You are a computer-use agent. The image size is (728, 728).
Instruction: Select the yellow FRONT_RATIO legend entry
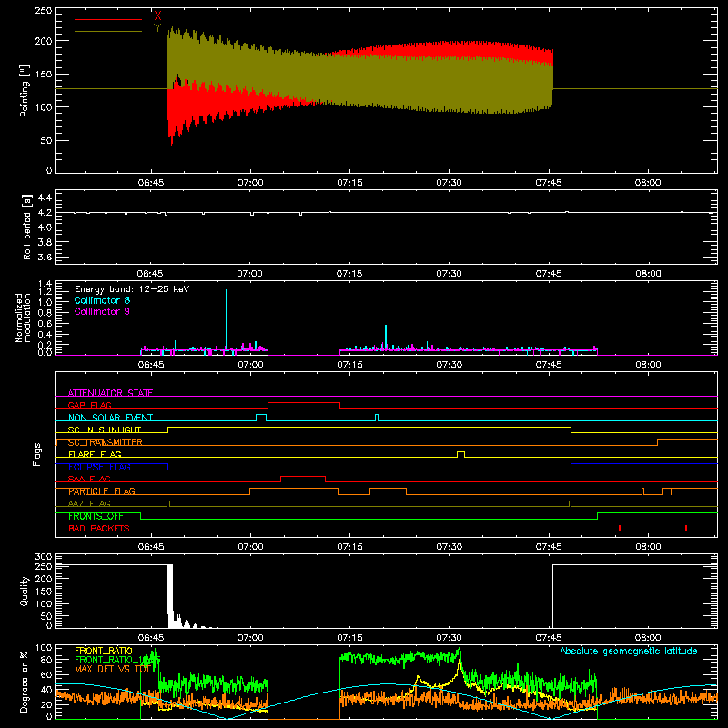104,651
